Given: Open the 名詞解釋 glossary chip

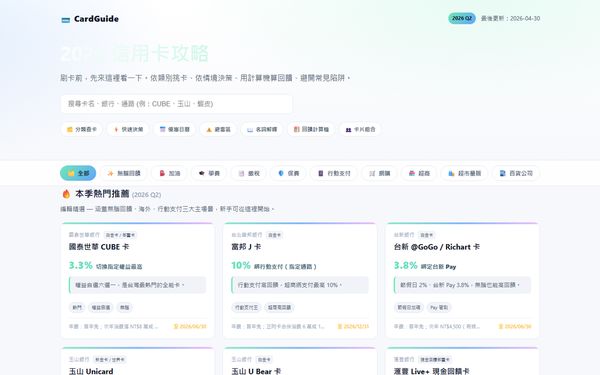Looking at the screenshot, I should point(262,129).
